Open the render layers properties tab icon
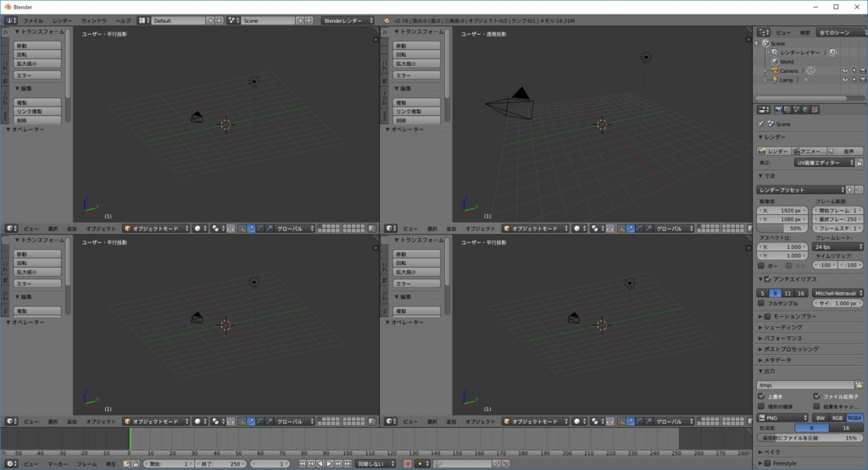 tap(787, 109)
